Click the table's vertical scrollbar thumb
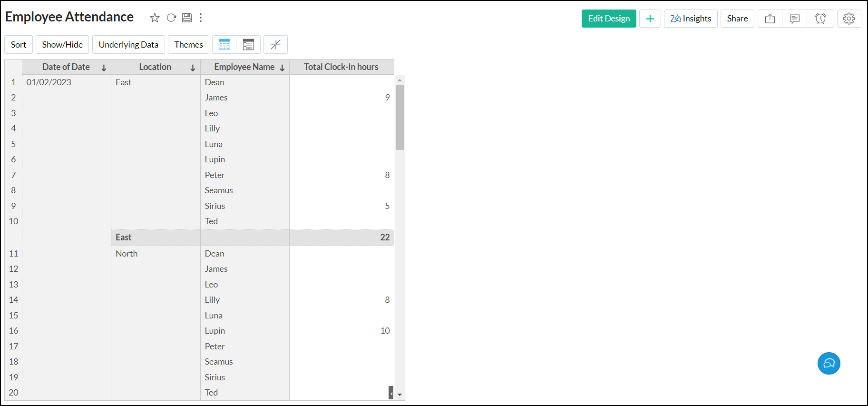Screen dimensions: 868x406 (400, 117)
